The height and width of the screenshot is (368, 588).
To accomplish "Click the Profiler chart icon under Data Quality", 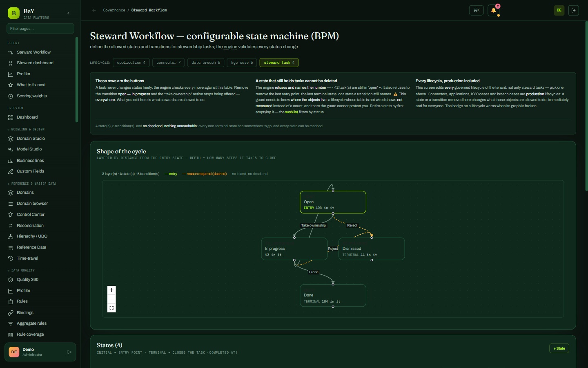I will tap(11, 291).
